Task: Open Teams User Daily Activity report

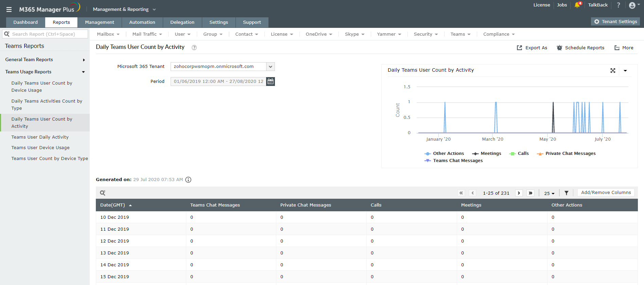Action: point(40,137)
